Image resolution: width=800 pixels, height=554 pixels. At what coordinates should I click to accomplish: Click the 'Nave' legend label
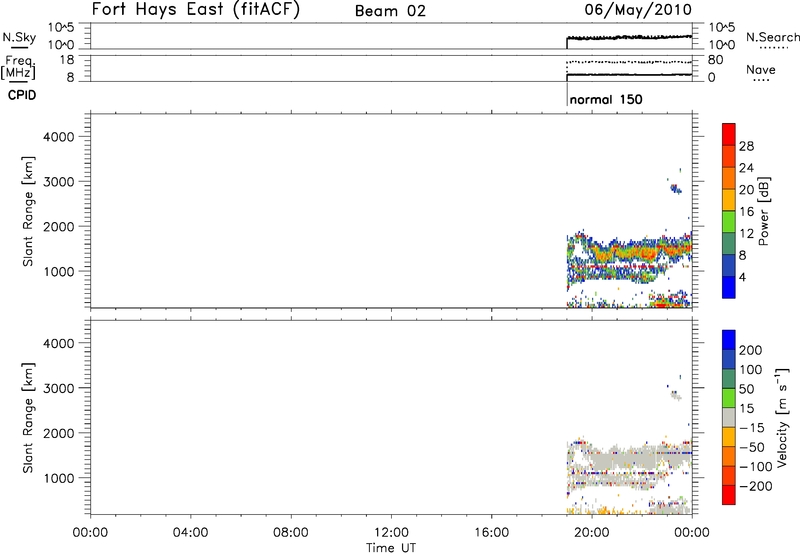(761, 69)
